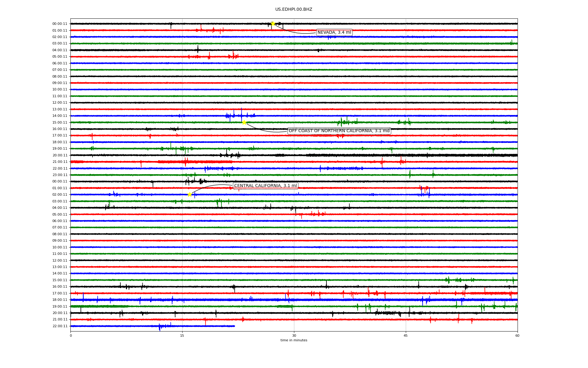The width and height of the screenshot is (588, 368).
Task: Click the x-axis tick label 0
Action: 71,335
